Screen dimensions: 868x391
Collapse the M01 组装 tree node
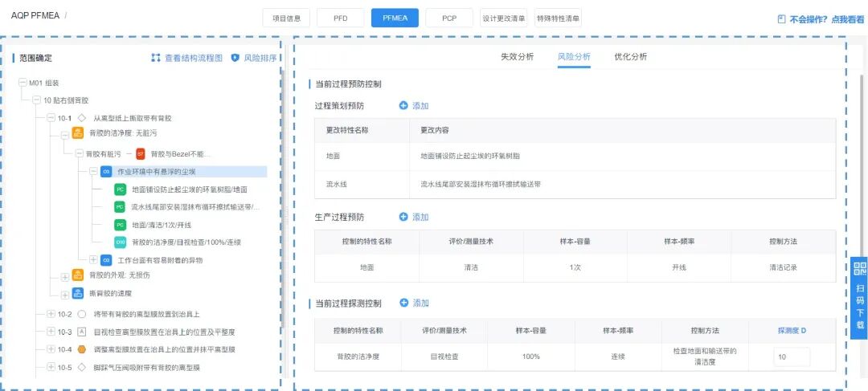click(23, 83)
